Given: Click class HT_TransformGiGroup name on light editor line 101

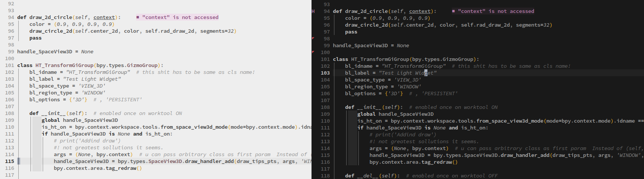Looking at the screenshot, I should click(64, 66).
